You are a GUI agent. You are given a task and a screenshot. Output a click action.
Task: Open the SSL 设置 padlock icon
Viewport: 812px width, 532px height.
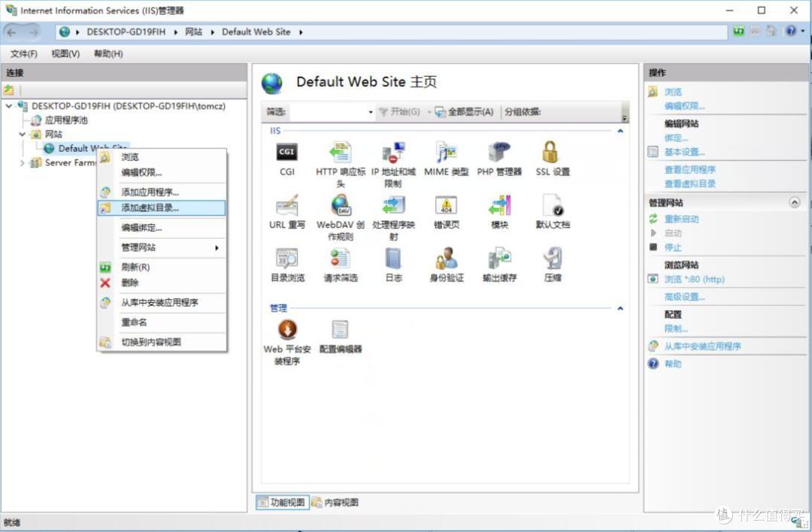coord(552,153)
